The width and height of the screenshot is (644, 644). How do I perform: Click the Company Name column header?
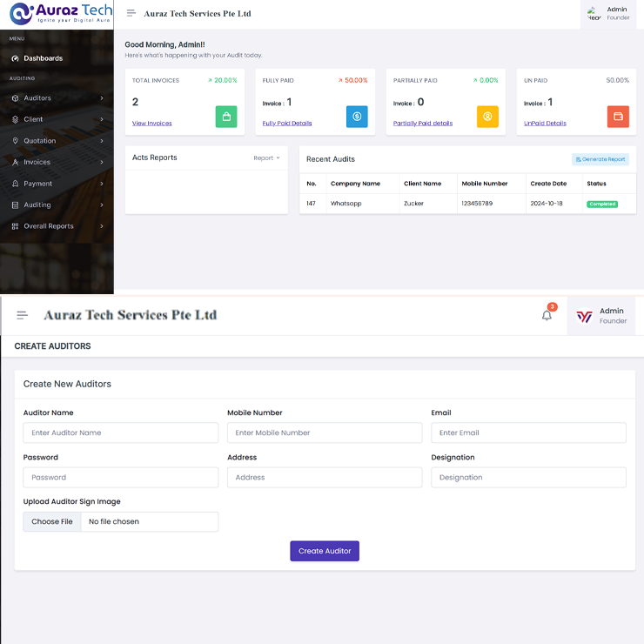tap(355, 184)
